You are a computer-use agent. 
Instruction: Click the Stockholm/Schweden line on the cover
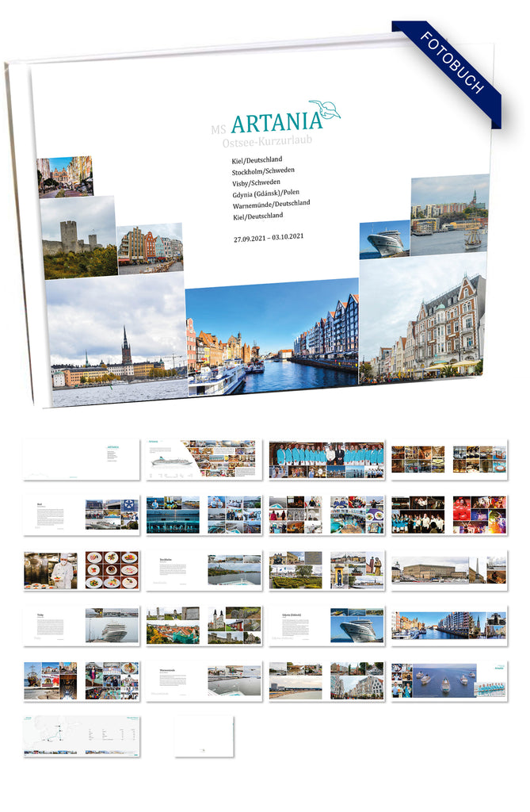tap(263, 171)
